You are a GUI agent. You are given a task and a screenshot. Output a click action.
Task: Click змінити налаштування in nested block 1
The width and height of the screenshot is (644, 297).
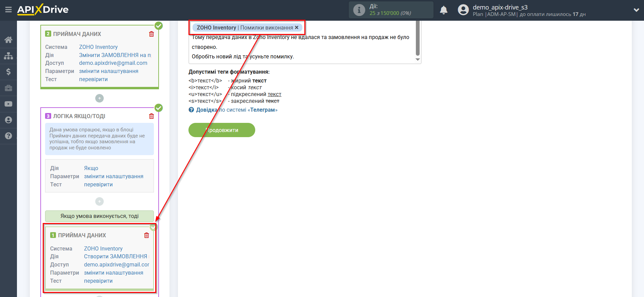pyautogui.click(x=114, y=273)
